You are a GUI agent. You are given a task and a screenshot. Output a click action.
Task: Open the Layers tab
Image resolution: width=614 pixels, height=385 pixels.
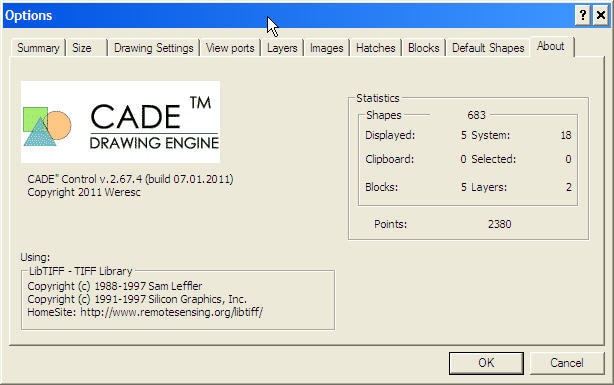tap(282, 48)
